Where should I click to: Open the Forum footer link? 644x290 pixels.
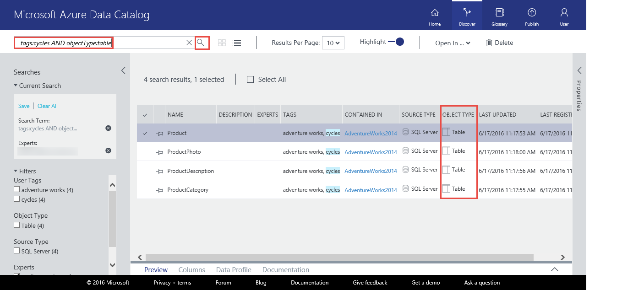click(x=223, y=283)
